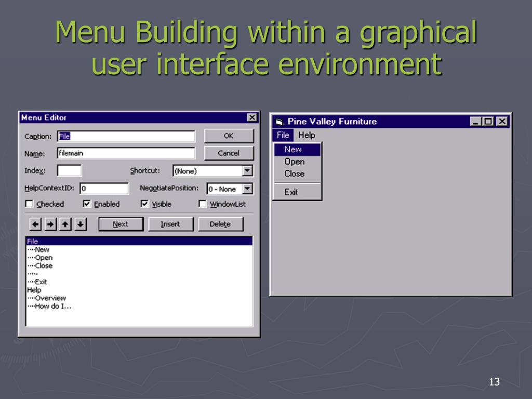The image size is (532, 399).
Task: Select the Help entry in the menu list
Action: 139,290
